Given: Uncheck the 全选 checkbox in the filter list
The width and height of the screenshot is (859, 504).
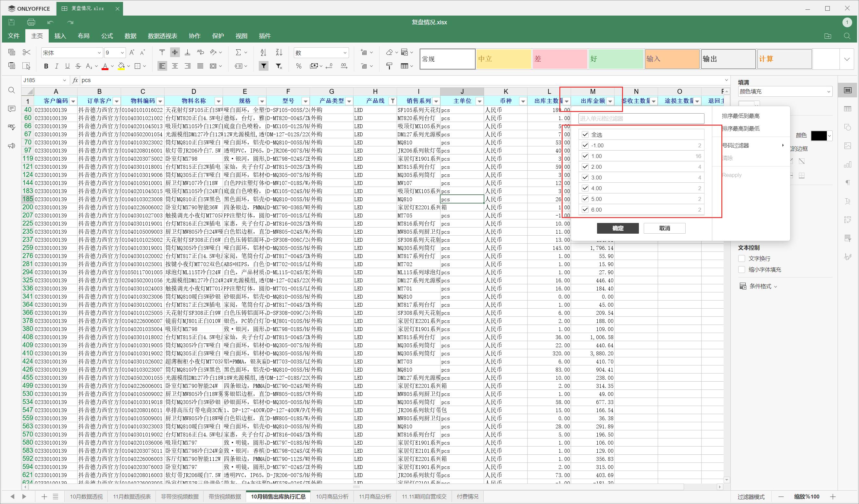Looking at the screenshot, I should coord(585,135).
